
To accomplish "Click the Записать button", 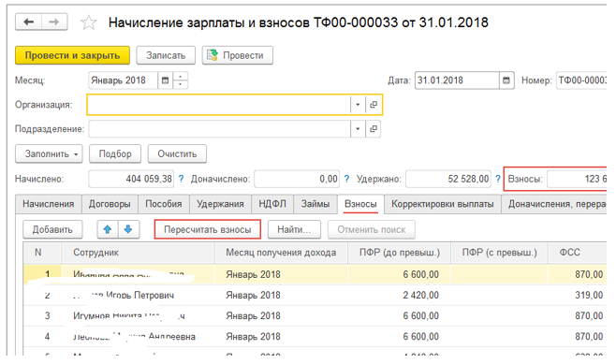I will 166,55.
